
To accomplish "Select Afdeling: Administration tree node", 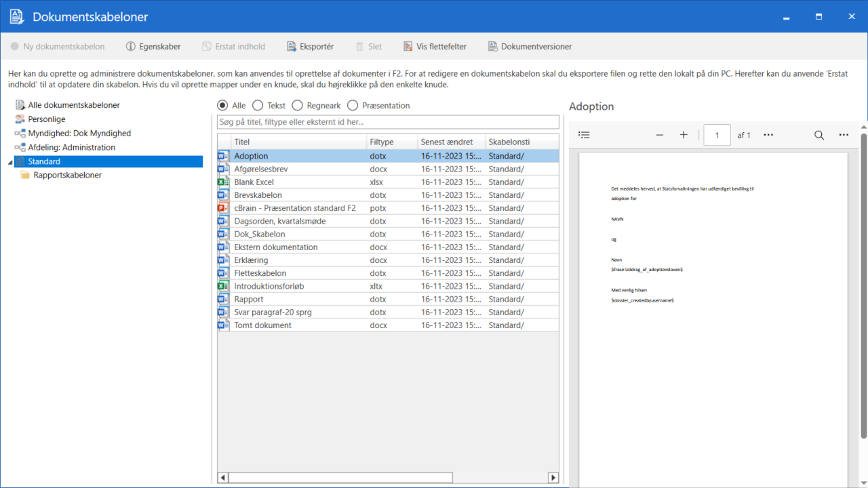I will click(71, 147).
